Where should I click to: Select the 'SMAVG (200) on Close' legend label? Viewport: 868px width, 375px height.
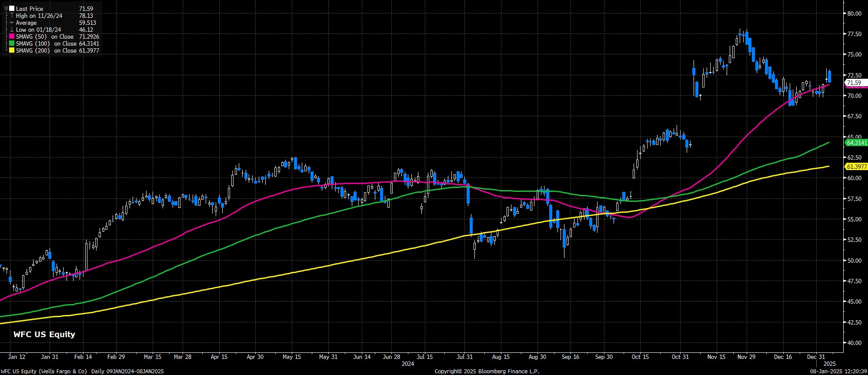click(47, 50)
